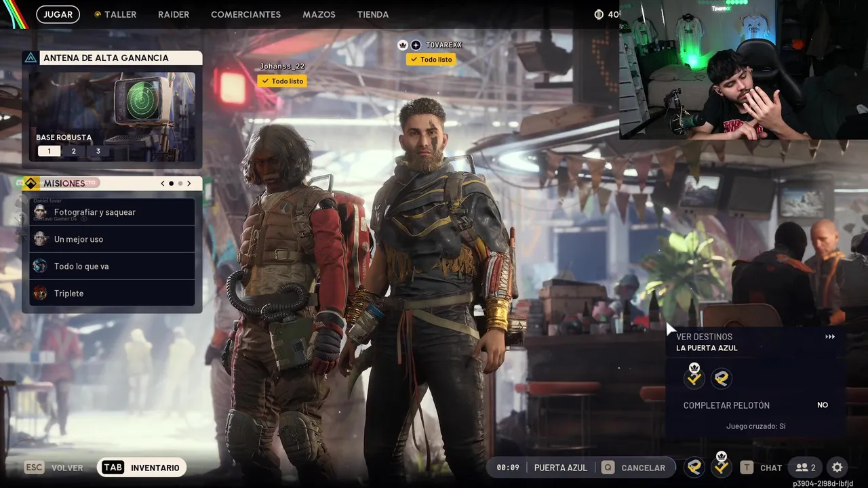This screenshot has height=488, width=868.
Task: Select Base Robusta stage 2
Action: 73,151
